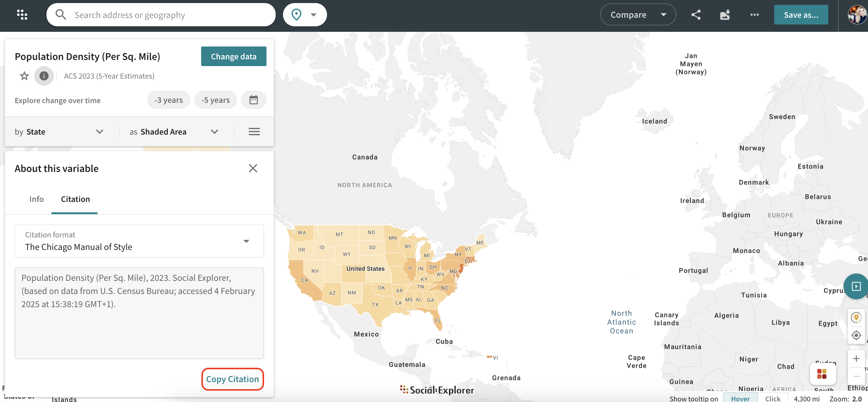Viewport: 868px width, 402px height.
Task: Open the Compare menu
Action: pyautogui.click(x=638, y=14)
